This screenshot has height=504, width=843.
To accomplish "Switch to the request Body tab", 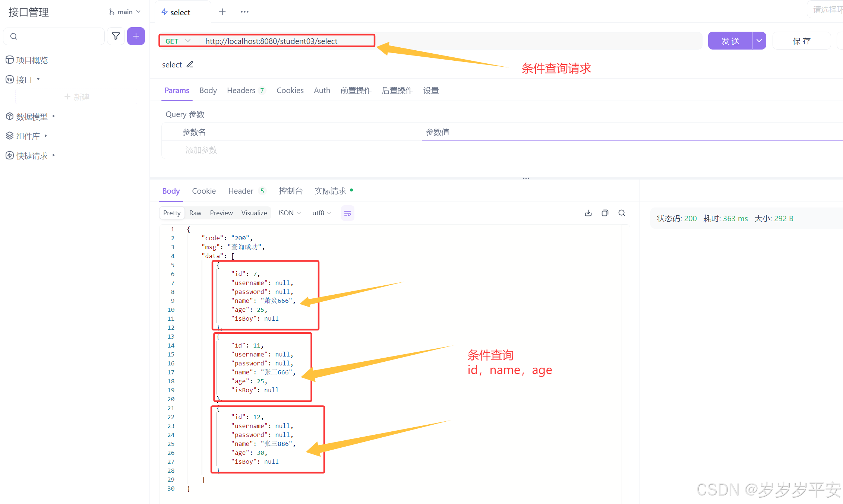I will pyautogui.click(x=208, y=91).
